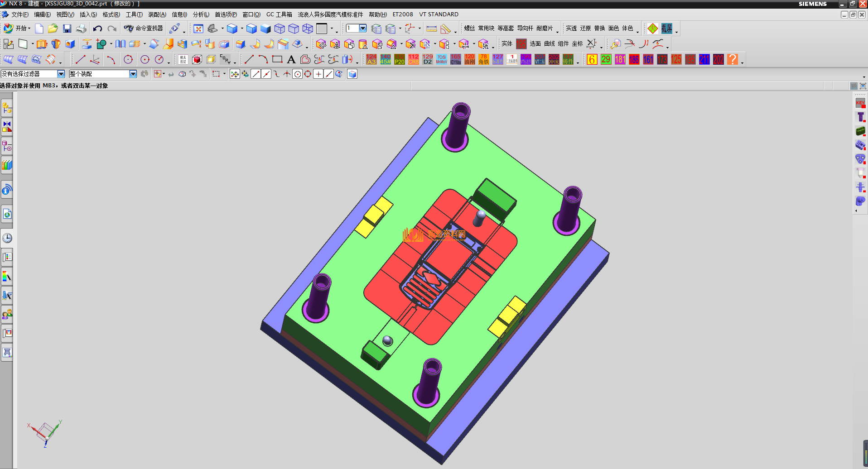Screen dimensions: 868x469
Task: Click the orange question mark icon
Action: point(732,59)
